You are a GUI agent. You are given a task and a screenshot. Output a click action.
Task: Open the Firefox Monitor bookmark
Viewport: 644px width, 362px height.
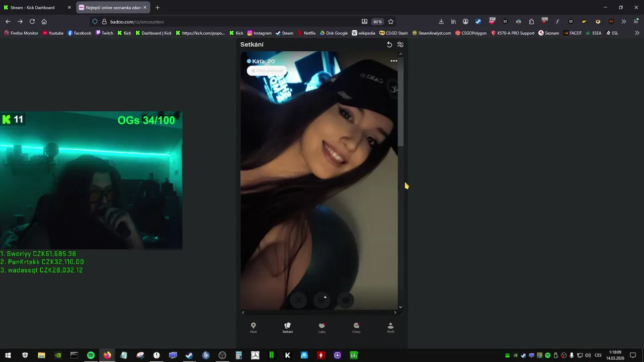click(21, 33)
